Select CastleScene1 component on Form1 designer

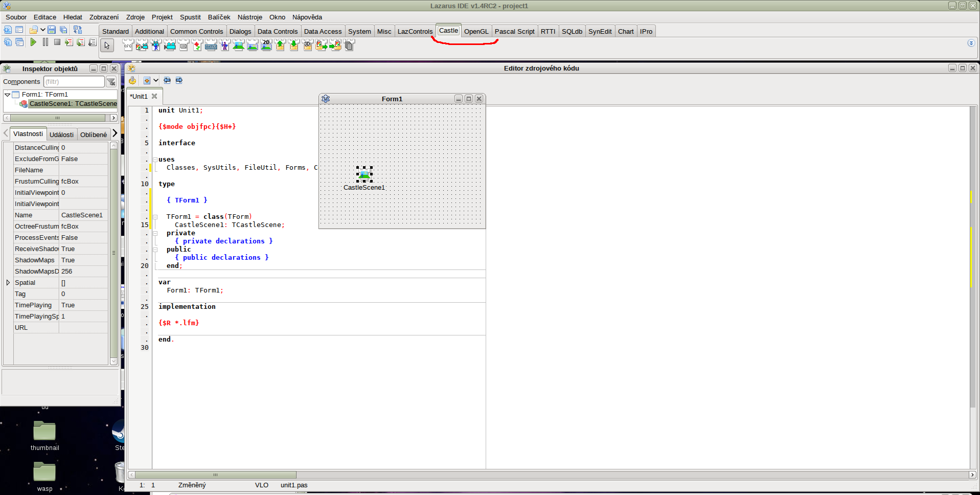tap(364, 174)
